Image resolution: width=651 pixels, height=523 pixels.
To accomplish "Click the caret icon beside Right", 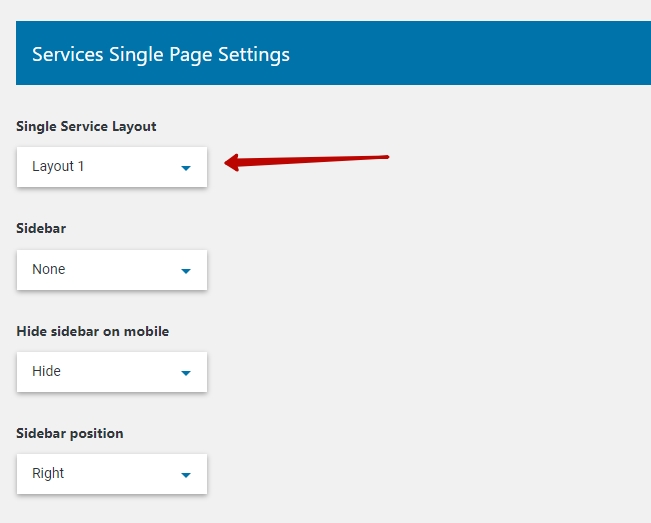I will click(185, 475).
